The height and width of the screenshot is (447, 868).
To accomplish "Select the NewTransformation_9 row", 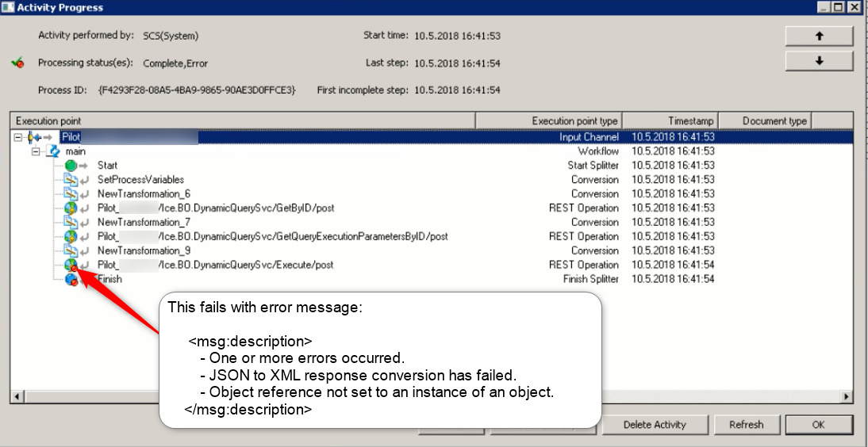I will 432,250.
